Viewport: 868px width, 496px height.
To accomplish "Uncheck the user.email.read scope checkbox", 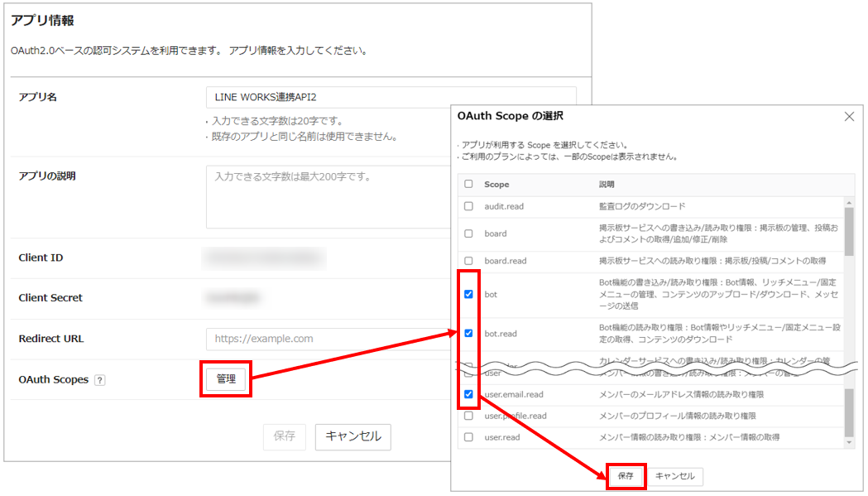I will [x=468, y=394].
